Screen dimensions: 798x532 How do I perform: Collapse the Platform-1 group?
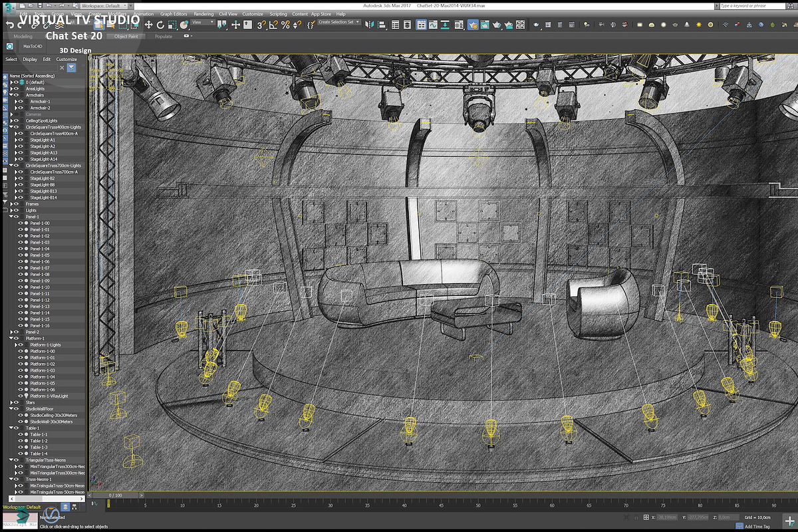coord(11,338)
